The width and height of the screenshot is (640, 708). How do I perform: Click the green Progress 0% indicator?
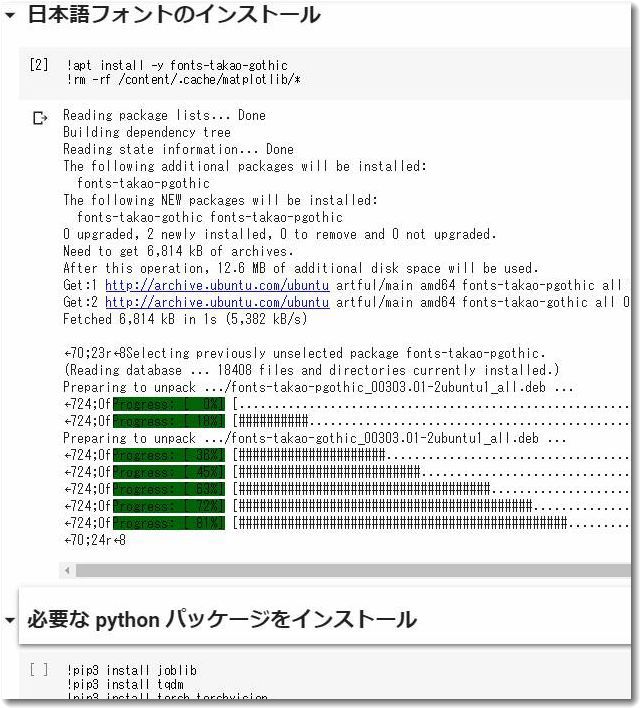click(x=169, y=404)
